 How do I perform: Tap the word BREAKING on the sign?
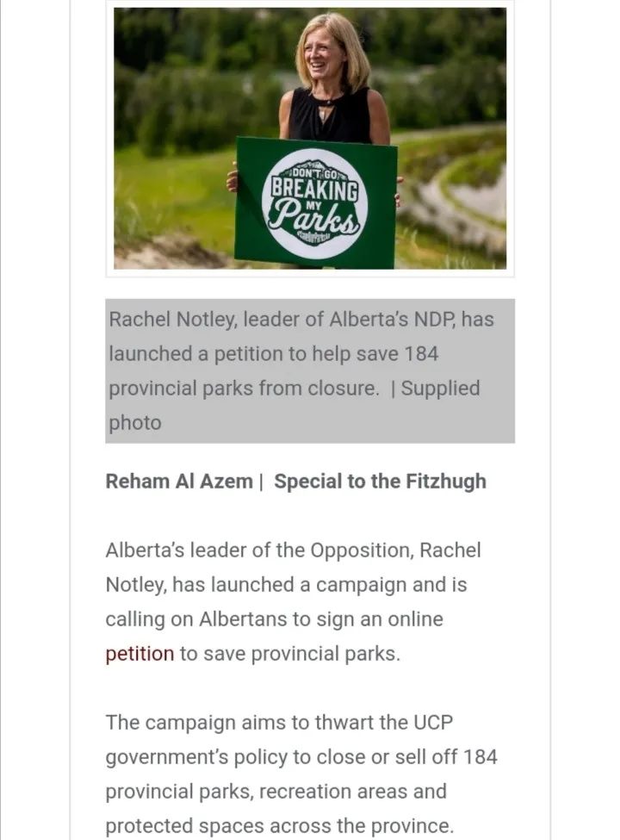(x=314, y=190)
